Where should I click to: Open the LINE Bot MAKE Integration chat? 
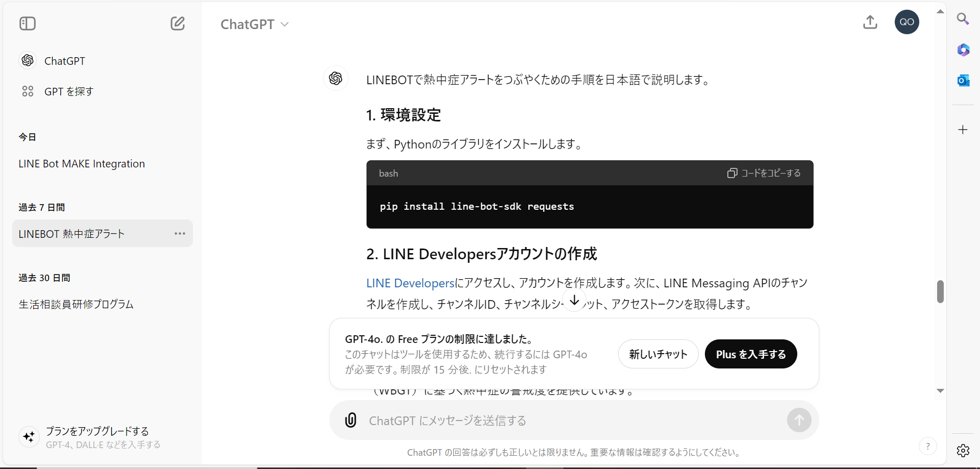click(81, 163)
